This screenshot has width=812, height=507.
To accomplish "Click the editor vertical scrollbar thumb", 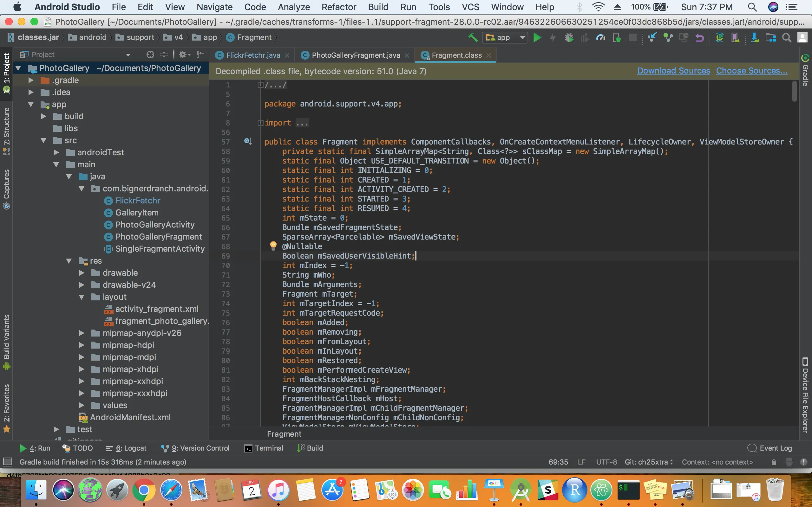I will 794,91.
